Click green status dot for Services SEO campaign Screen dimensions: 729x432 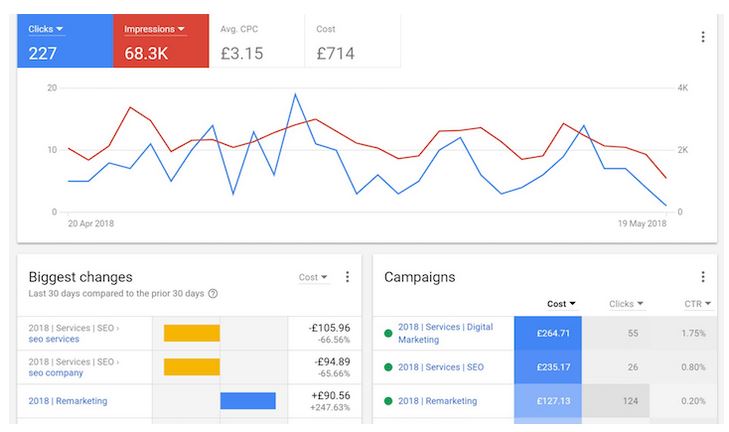(387, 367)
